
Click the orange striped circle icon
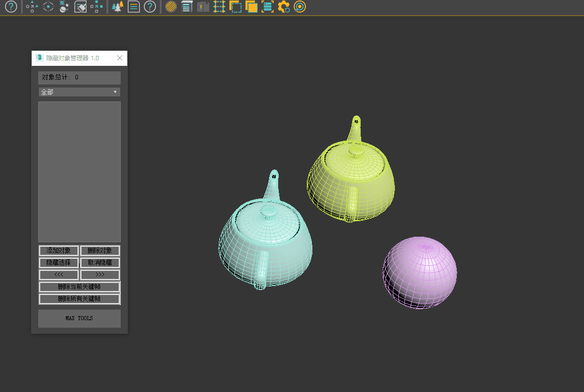pyautogui.click(x=171, y=7)
